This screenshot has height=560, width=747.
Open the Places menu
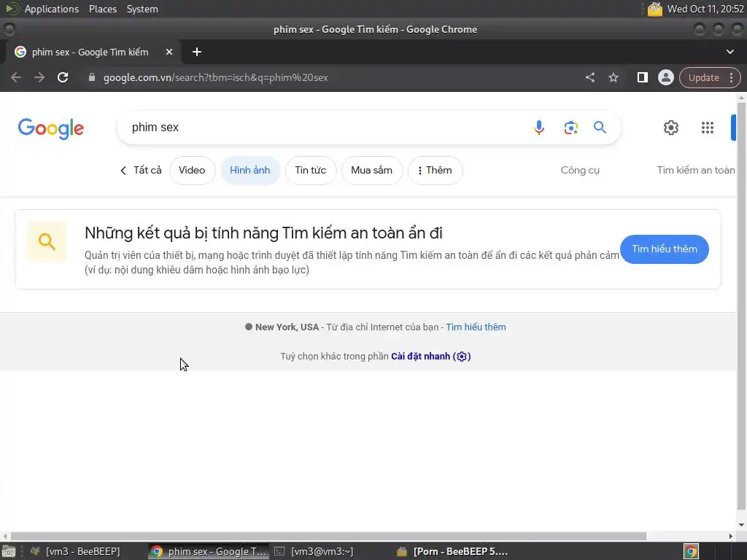click(x=102, y=9)
